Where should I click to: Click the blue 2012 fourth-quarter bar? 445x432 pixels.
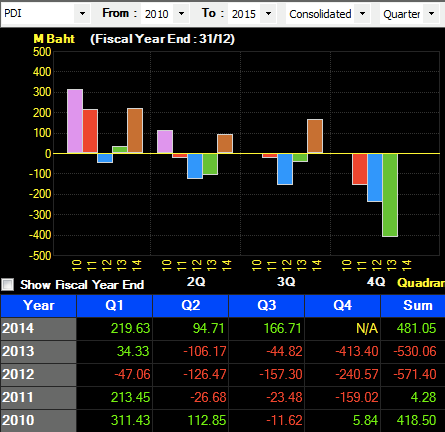coord(375,178)
